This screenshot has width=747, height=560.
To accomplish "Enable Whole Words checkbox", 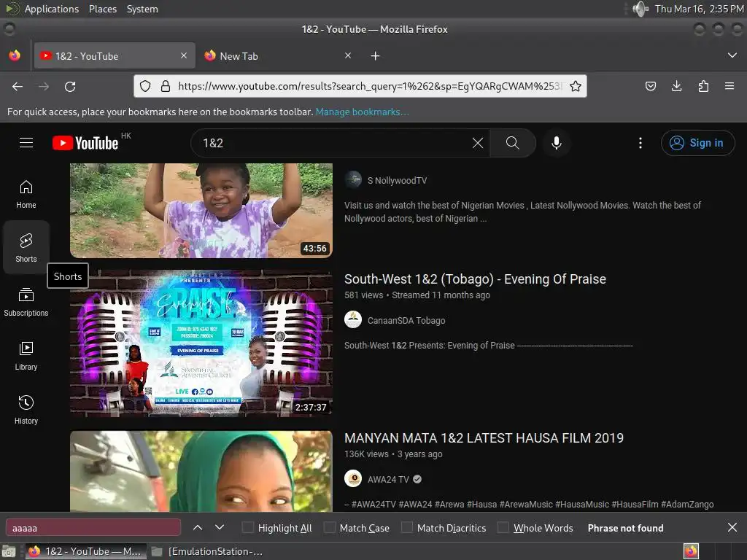I will [x=503, y=528].
